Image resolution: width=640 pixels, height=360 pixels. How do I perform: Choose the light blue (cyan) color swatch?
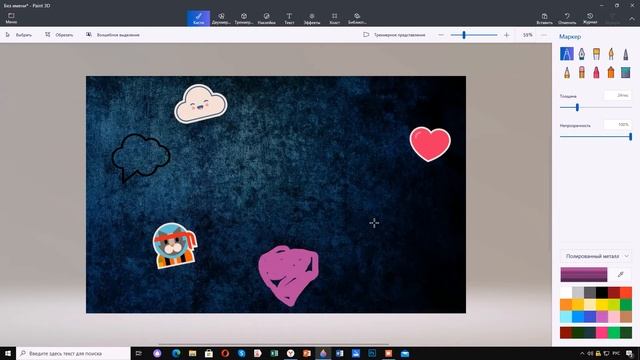(x=566, y=317)
